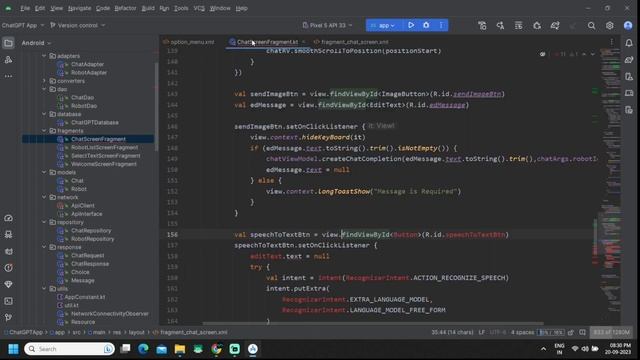
Task: Sync project with Gradle files icon
Action: pos(555,26)
